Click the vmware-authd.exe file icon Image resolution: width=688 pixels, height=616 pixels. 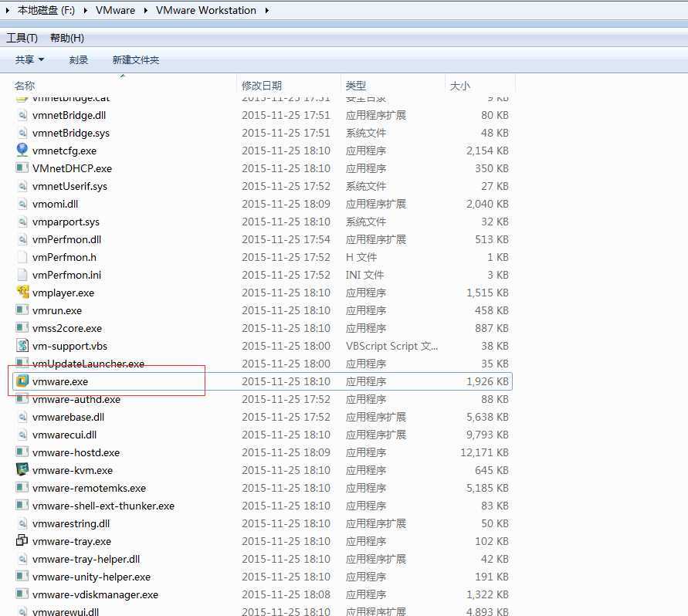pos(22,399)
